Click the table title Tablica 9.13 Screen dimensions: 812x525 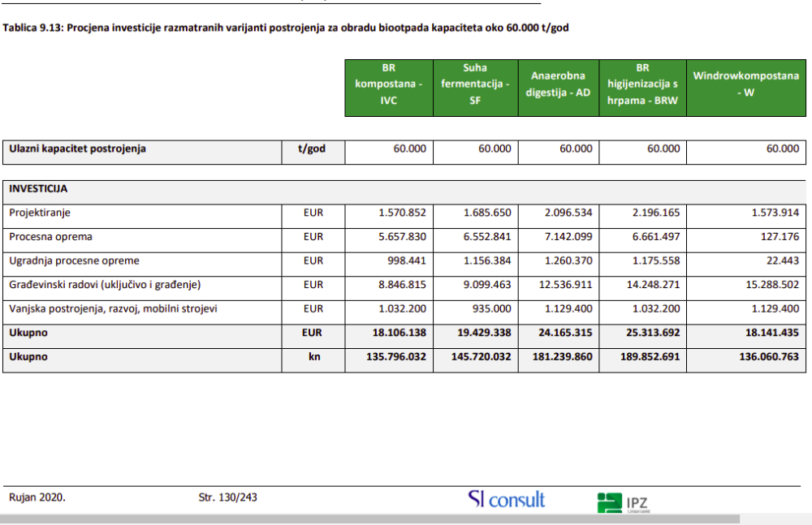(286, 28)
